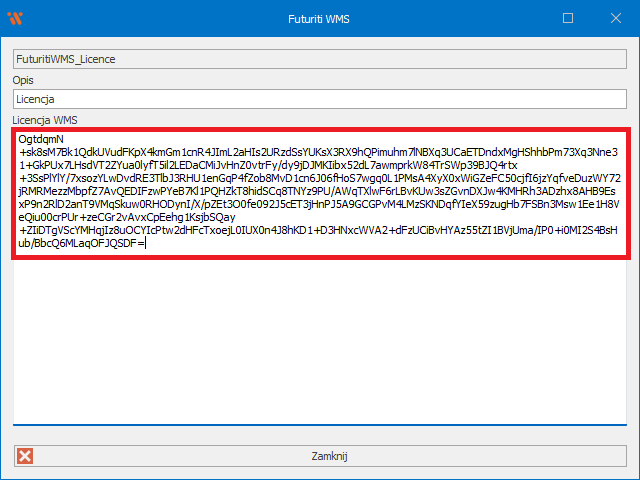Maximize the Futuriti WMS window

568,18
